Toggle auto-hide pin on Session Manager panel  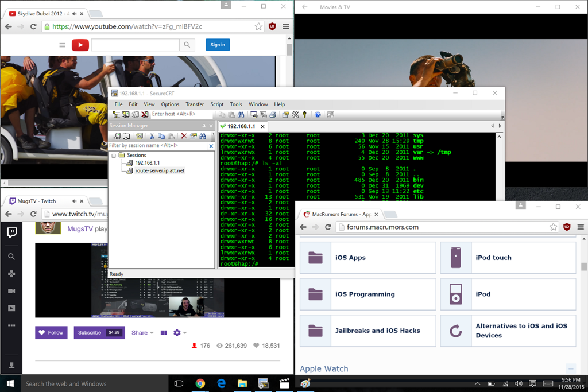(x=204, y=126)
